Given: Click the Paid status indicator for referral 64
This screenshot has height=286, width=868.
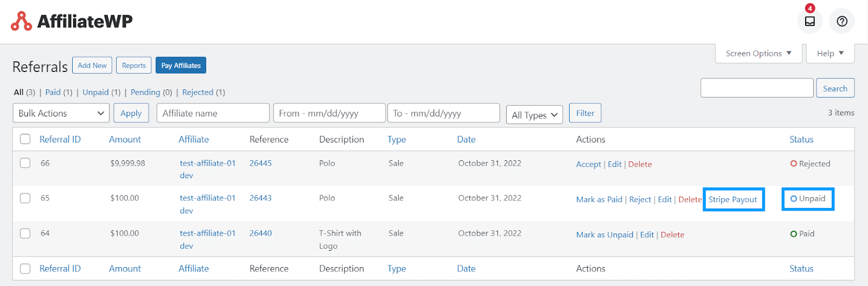Looking at the screenshot, I should point(802,233).
